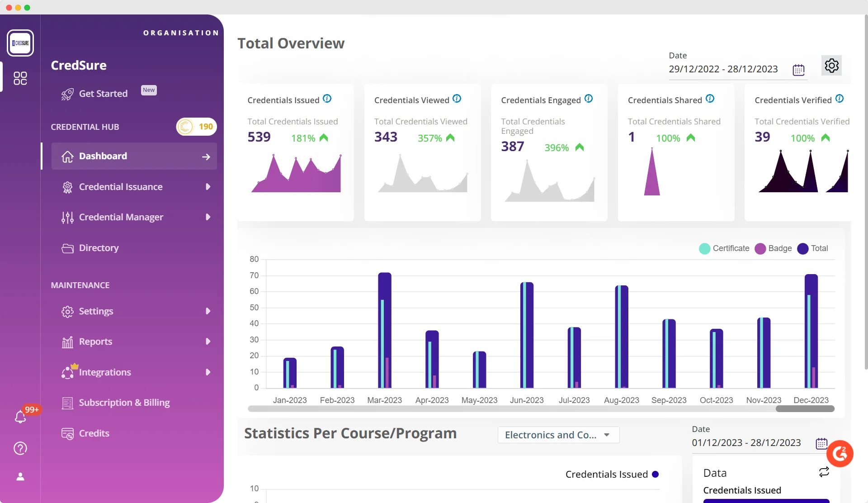Click the Credentials Issued sparkline chart
Screen dimensions: 868x503
coord(296,174)
